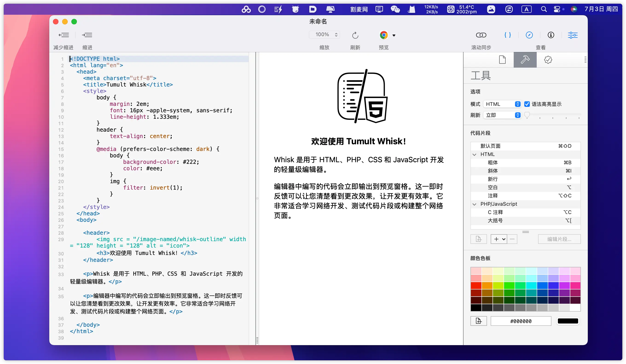Viewport: 626px width, 364px height.
Task: Open Spotlight search magnifier in menu bar
Action: [544, 9]
